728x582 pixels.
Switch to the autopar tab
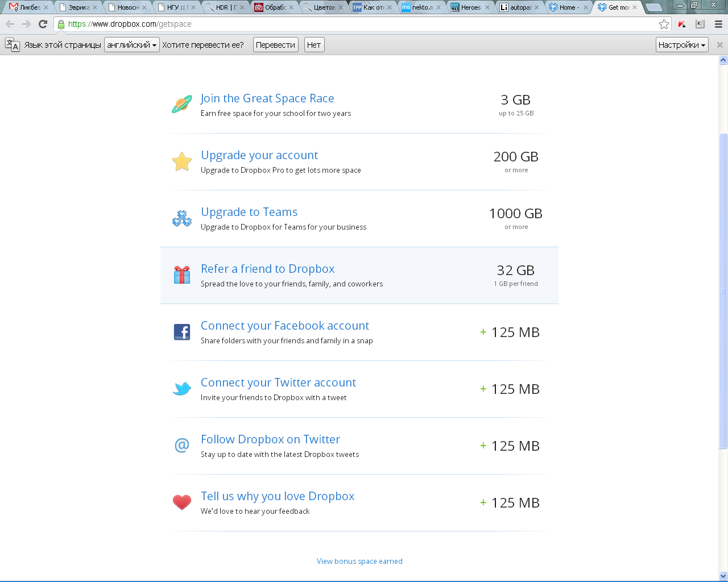coord(519,7)
